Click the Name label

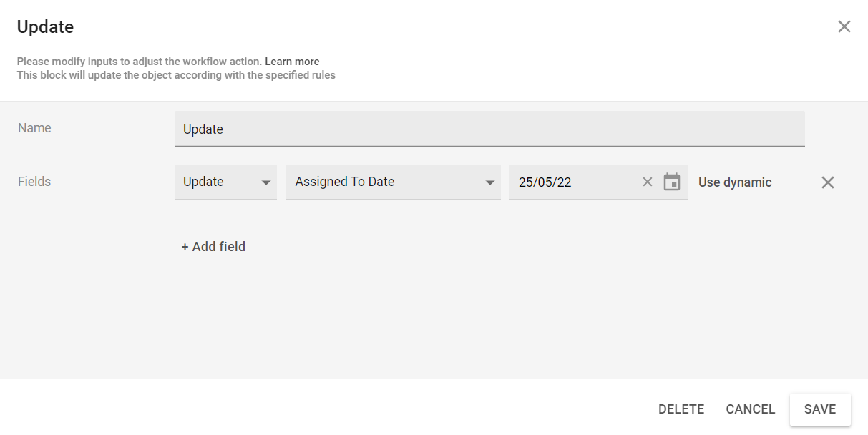pos(34,128)
